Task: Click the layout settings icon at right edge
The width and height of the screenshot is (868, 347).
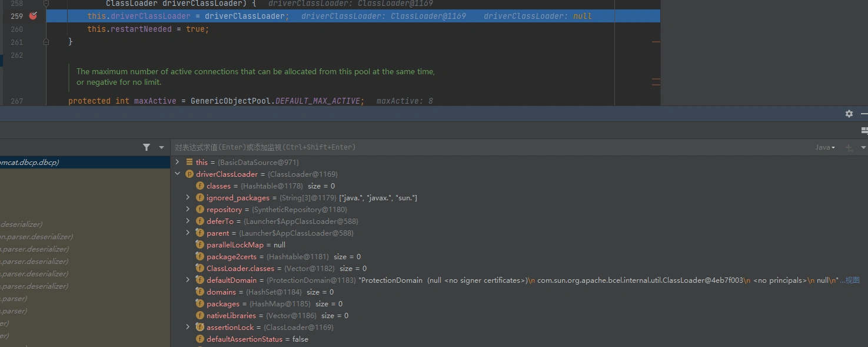Action: pos(863,130)
